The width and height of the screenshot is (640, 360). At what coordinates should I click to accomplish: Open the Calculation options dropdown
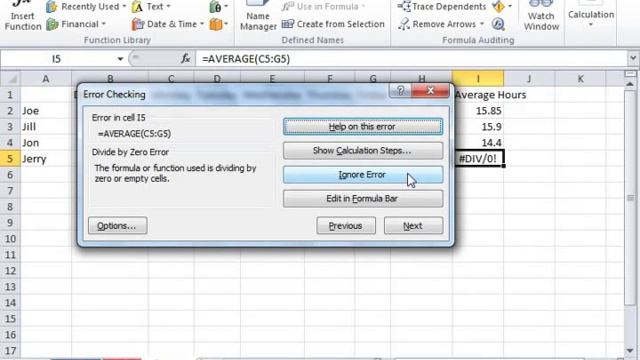pyautogui.click(x=591, y=16)
